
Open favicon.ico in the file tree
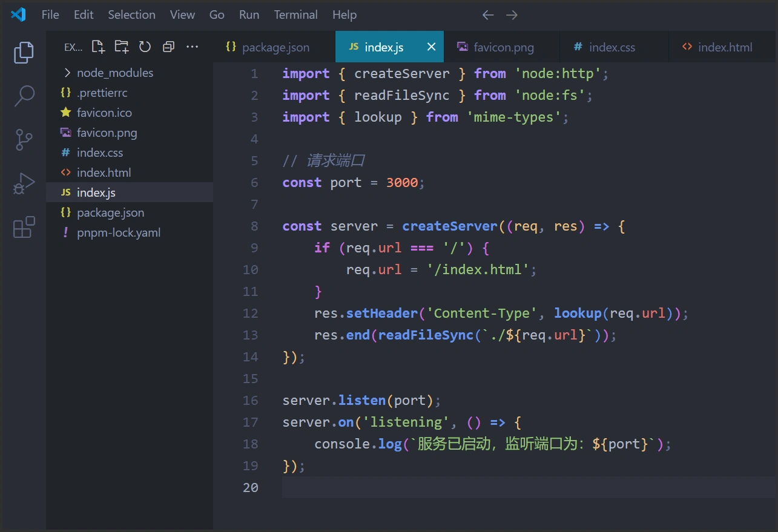pos(130,113)
